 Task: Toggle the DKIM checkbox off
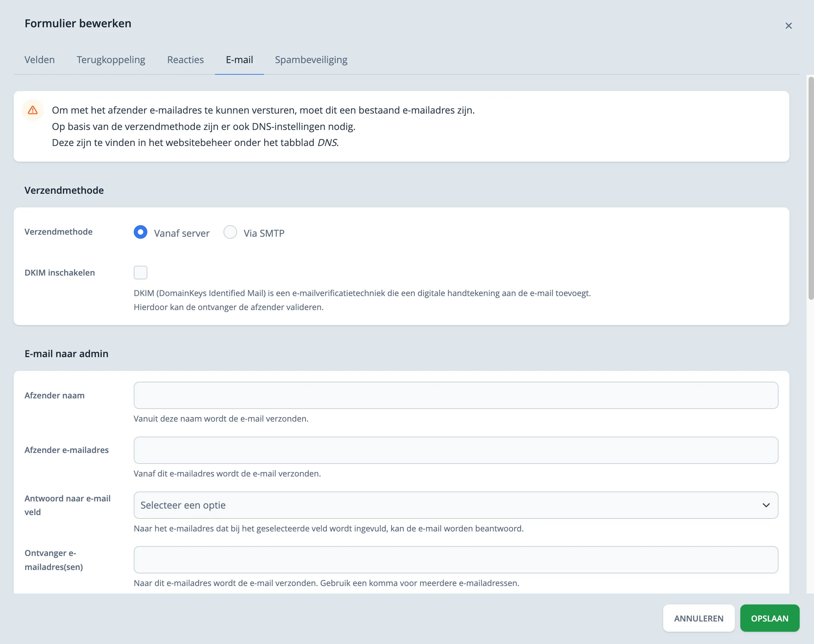140,272
